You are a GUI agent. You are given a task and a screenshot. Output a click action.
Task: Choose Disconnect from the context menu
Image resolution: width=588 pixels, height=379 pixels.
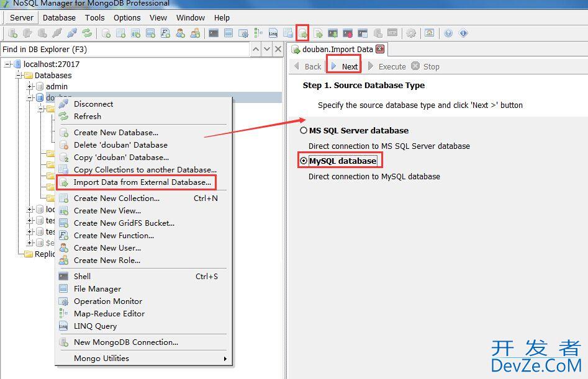point(143,104)
